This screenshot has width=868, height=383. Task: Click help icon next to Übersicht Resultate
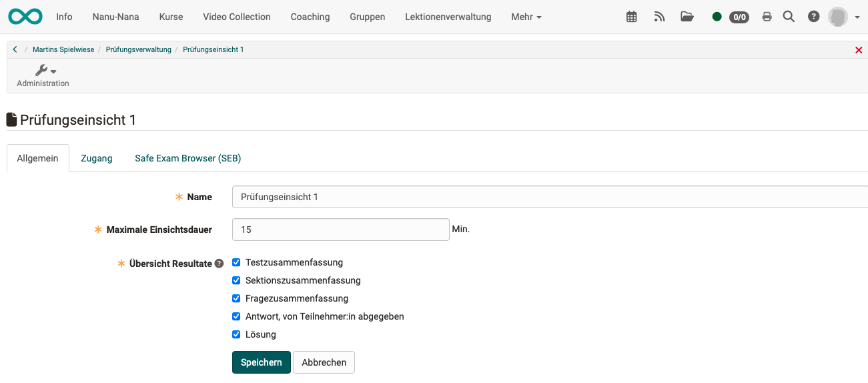219,264
